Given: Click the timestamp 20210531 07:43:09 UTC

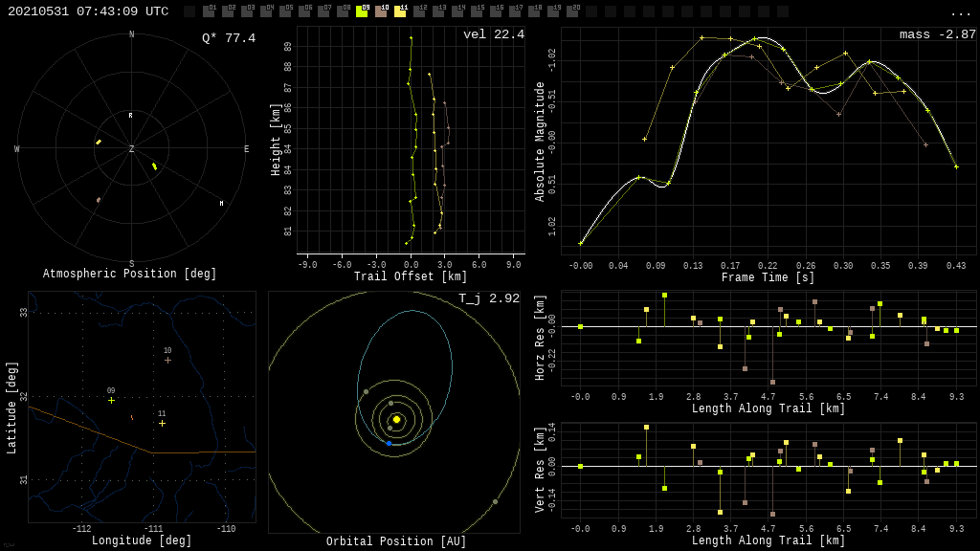Looking at the screenshot, I should (88, 11).
